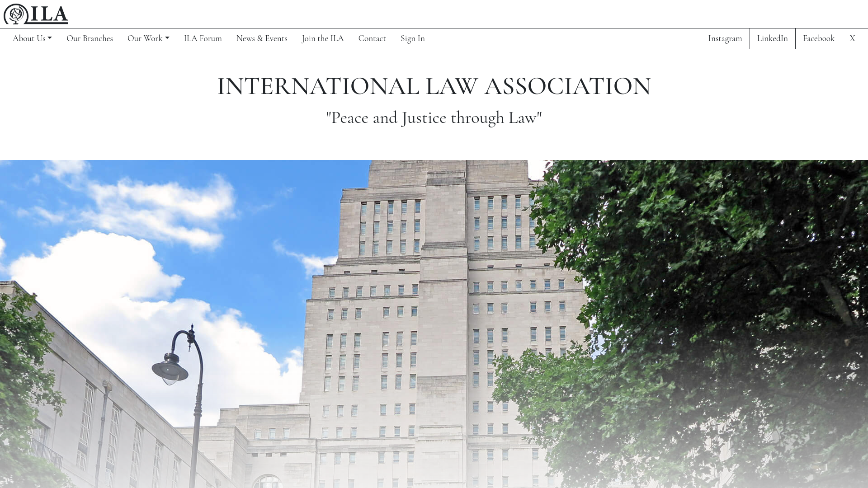Expand the About Us dropdown menu
The image size is (868, 488).
coord(32,38)
